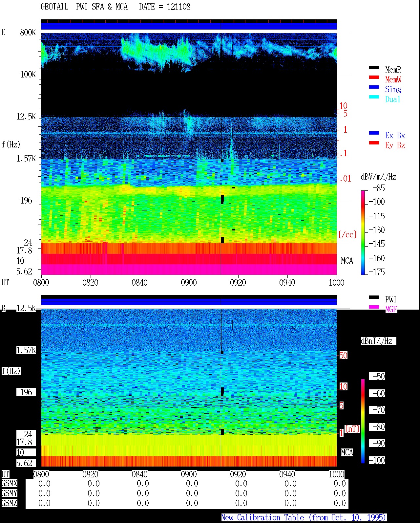Image resolution: width=420 pixels, height=523 pixels.
Task: Click the '-90' color bar value
Action: point(379,444)
